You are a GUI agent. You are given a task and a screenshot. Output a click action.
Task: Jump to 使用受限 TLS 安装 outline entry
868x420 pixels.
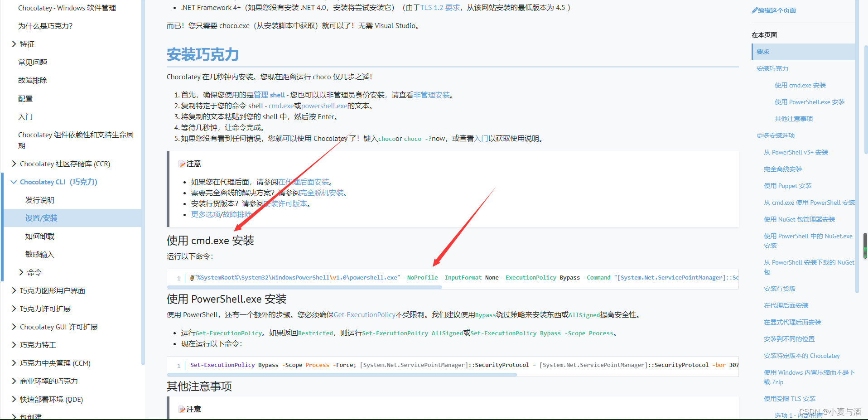pyautogui.click(x=790, y=399)
